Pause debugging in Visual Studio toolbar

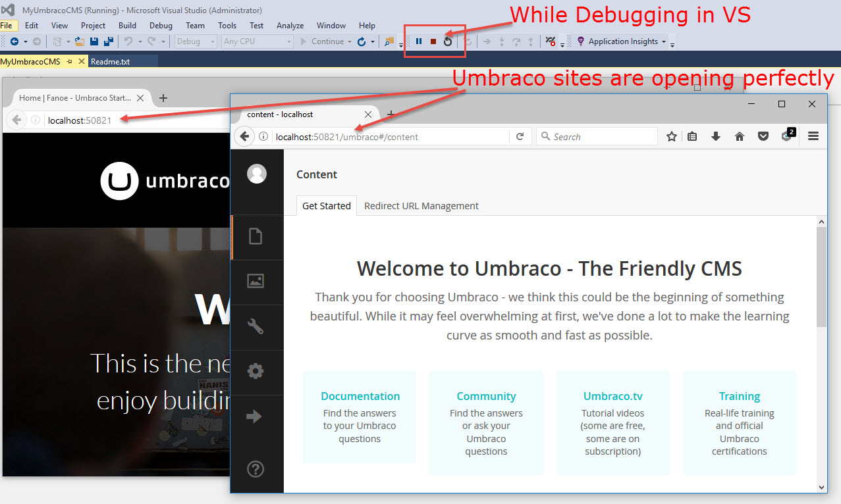[419, 41]
